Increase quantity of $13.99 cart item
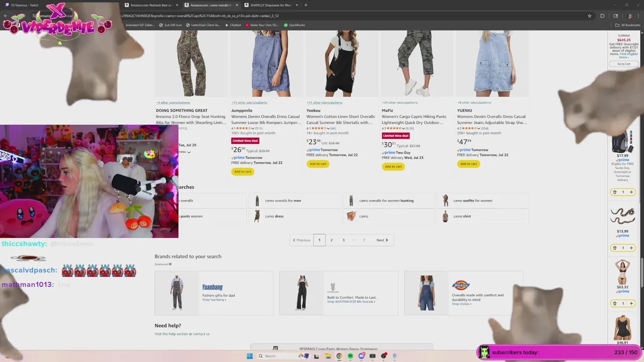Viewport: 644px width, 362px height. tap(631, 248)
